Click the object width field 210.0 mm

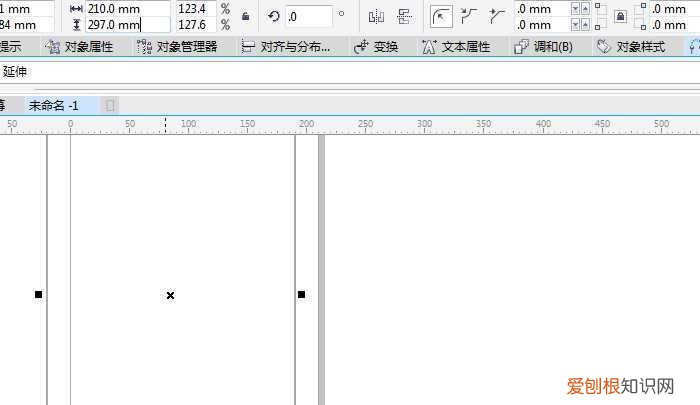coord(126,8)
